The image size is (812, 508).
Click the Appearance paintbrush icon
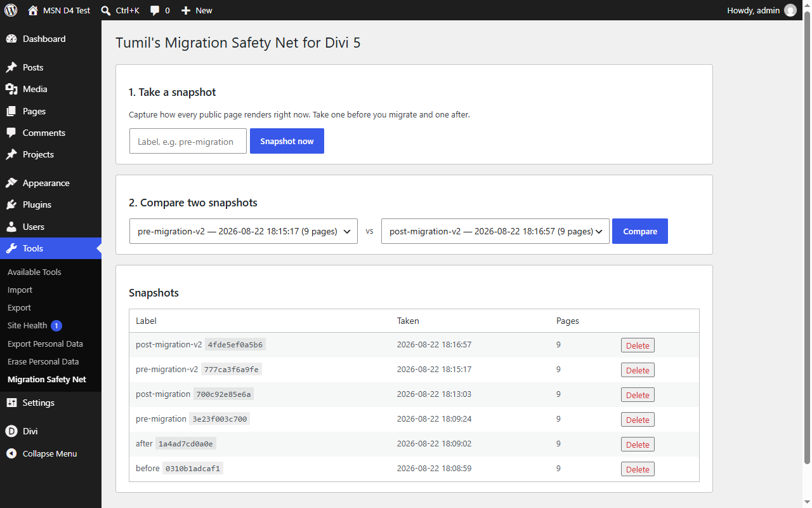[11, 183]
